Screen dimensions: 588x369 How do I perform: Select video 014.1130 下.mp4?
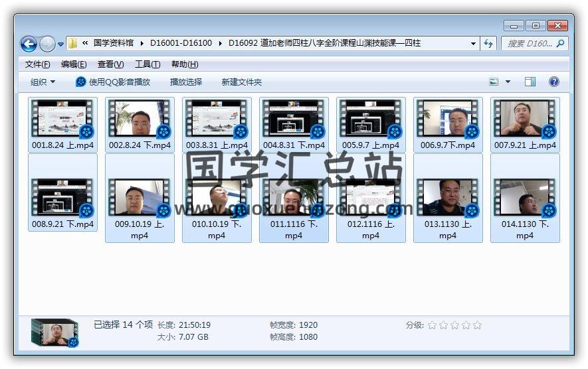[x=525, y=198]
